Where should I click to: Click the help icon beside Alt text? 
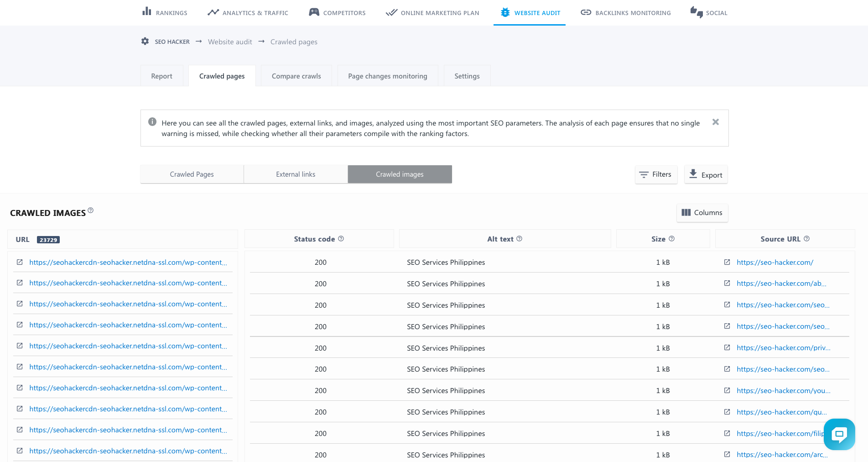click(x=519, y=239)
